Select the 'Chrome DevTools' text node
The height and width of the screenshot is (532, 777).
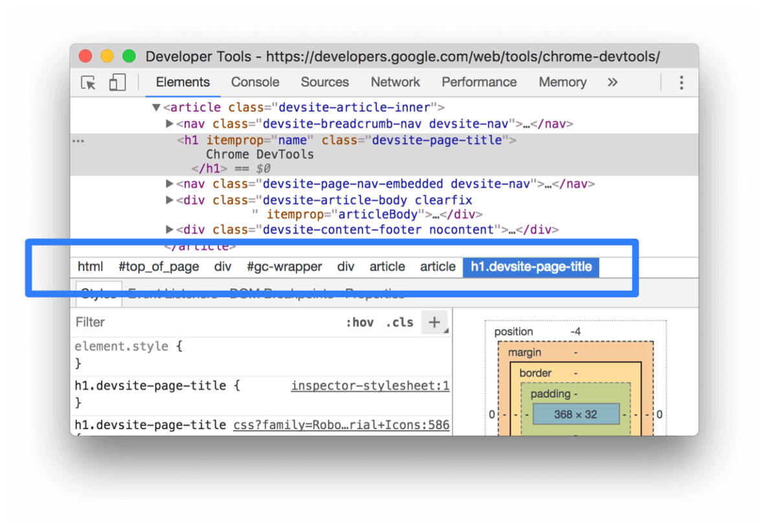[260, 155]
